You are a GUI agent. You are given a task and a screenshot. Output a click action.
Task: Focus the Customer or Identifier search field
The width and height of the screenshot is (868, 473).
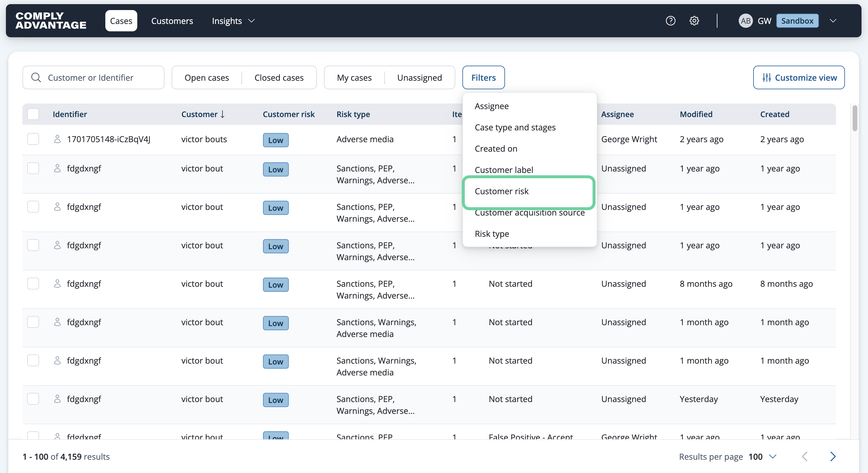click(x=93, y=77)
